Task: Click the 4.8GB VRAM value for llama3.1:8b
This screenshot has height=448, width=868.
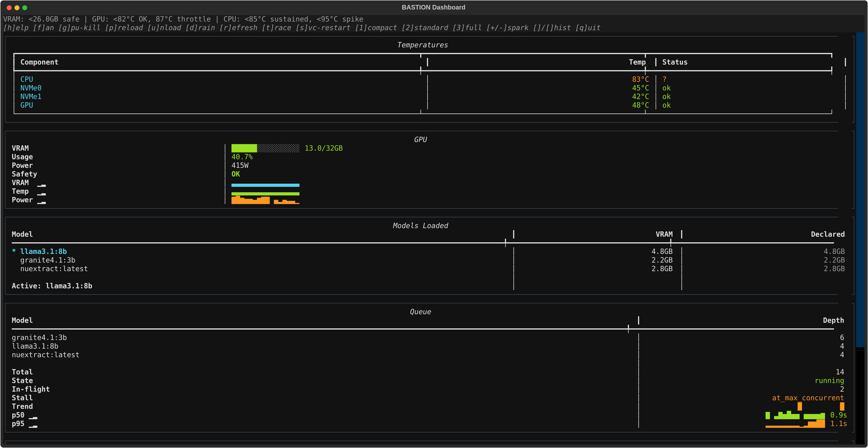Action: click(662, 252)
